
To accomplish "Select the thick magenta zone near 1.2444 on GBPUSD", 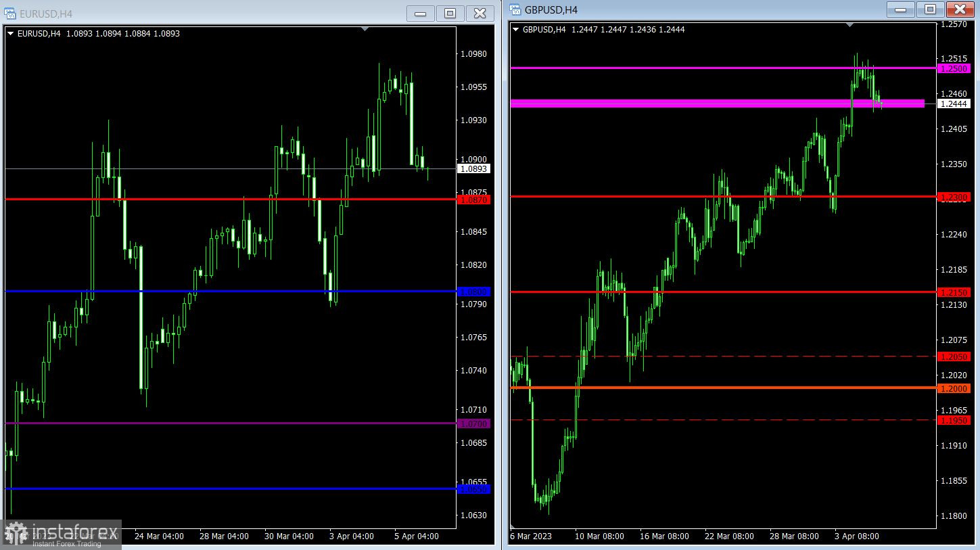I will coord(717,104).
